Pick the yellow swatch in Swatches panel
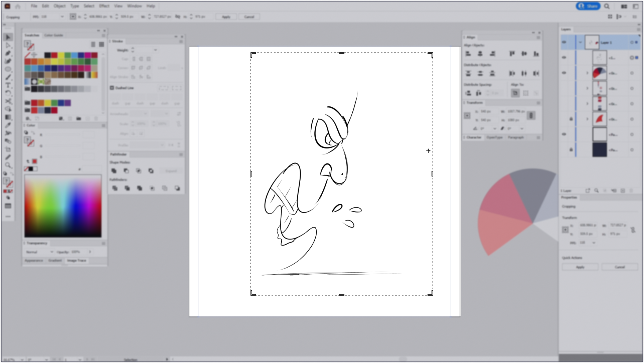This screenshot has width=644, height=363. click(61, 55)
